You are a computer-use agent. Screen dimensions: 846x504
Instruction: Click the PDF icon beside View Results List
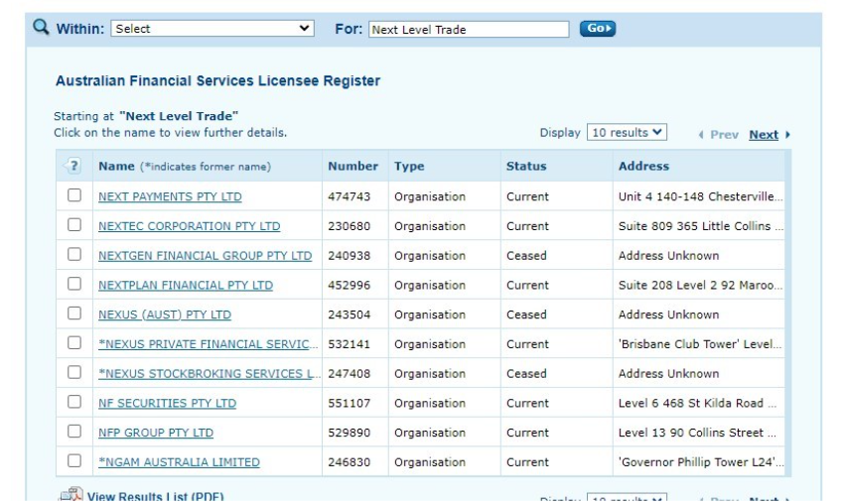point(71,495)
